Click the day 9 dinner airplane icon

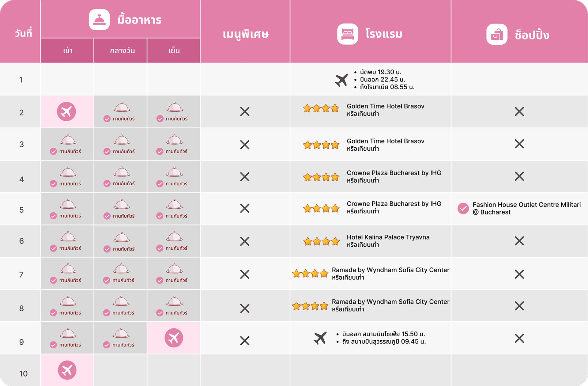174,338
